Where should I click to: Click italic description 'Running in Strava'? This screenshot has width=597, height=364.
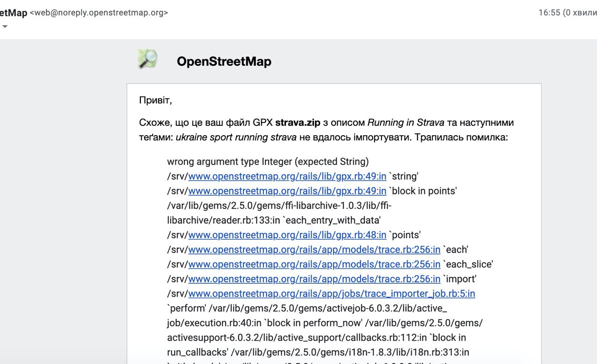(x=406, y=123)
